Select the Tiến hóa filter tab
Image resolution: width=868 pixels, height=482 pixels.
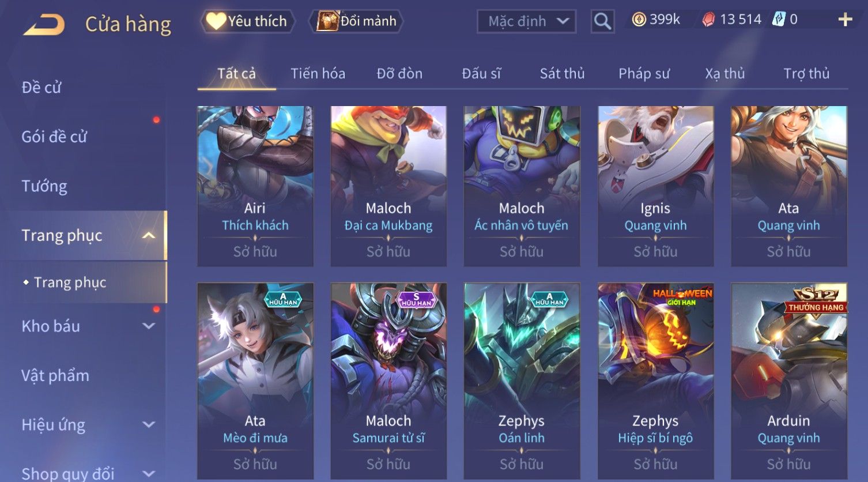pyautogui.click(x=318, y=74)
